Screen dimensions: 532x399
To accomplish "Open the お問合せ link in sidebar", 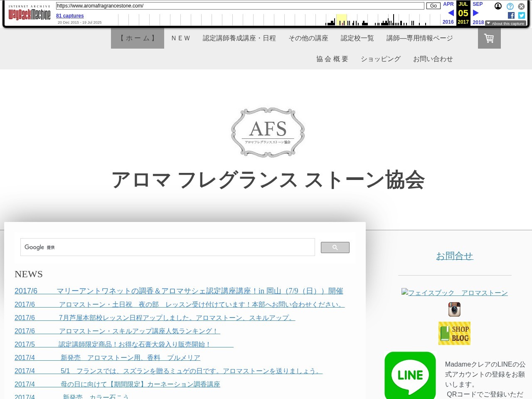I will click(454, 256).
